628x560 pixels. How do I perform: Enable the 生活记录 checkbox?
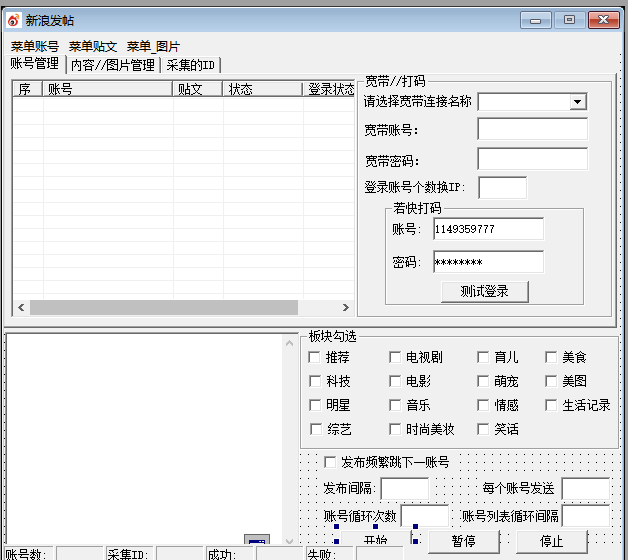coord(551,405)
